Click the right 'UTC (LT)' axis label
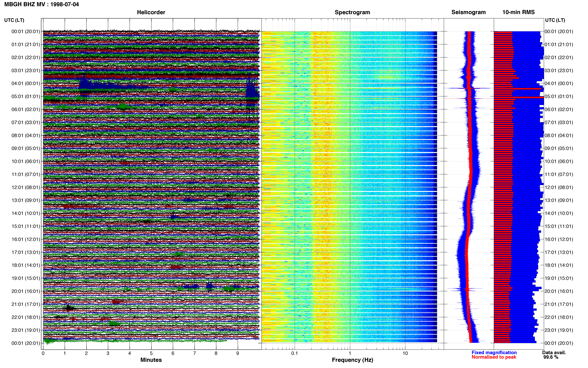Viewport: 588px width, 368px height. [555, 20]
